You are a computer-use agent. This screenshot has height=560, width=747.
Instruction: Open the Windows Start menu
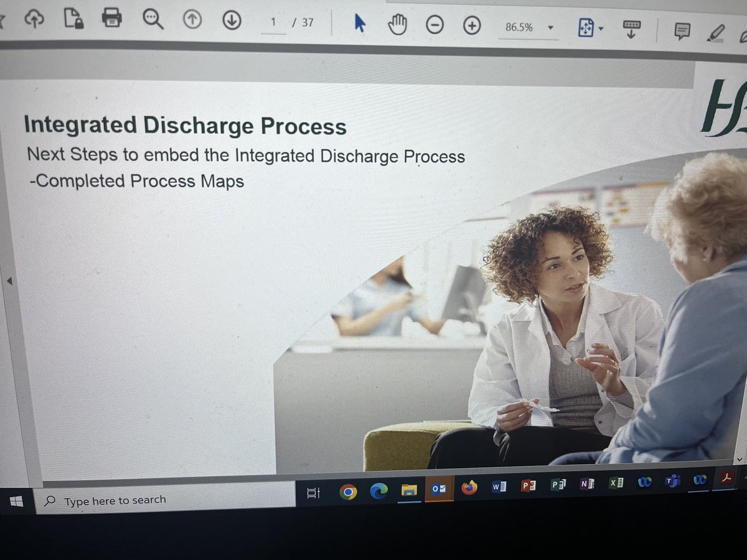(x=17, y=500)
